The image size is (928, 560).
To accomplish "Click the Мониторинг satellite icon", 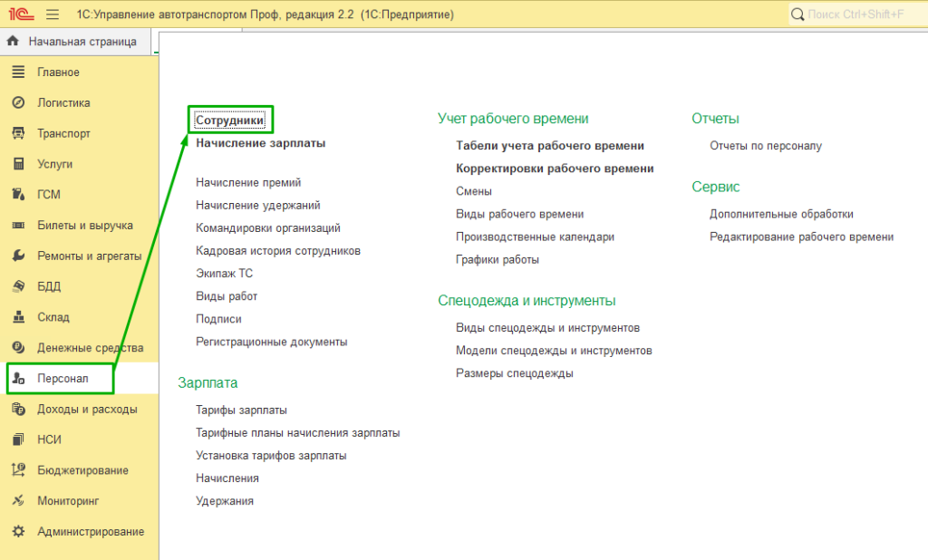I will [x=18, y=501].
